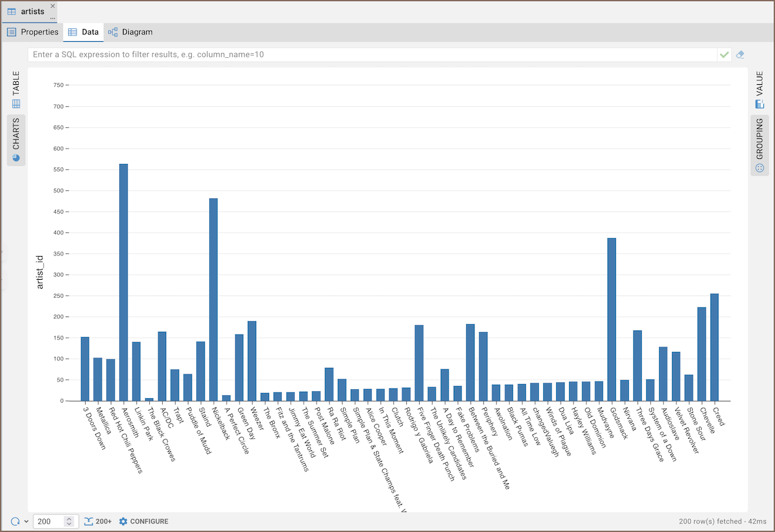Image resolution: width=775 pixels, height=532 pixels.
Task: Switch to TABLE view in left sidebar
Action: click(16, 89)
